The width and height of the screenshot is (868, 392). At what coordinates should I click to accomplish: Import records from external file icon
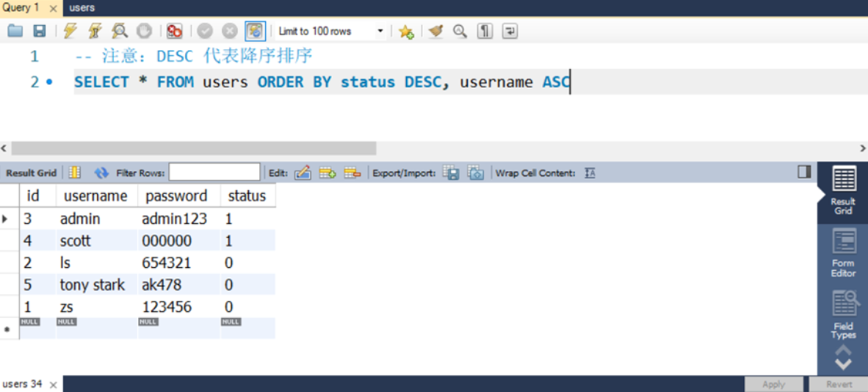(476, 173)
